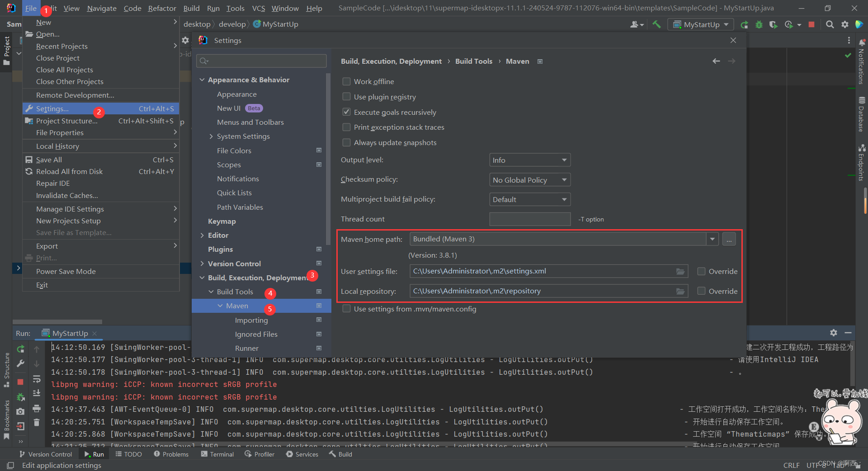Click the wrench icon in Run panel
Screen dimensions: 868x471
pos(20,363)
